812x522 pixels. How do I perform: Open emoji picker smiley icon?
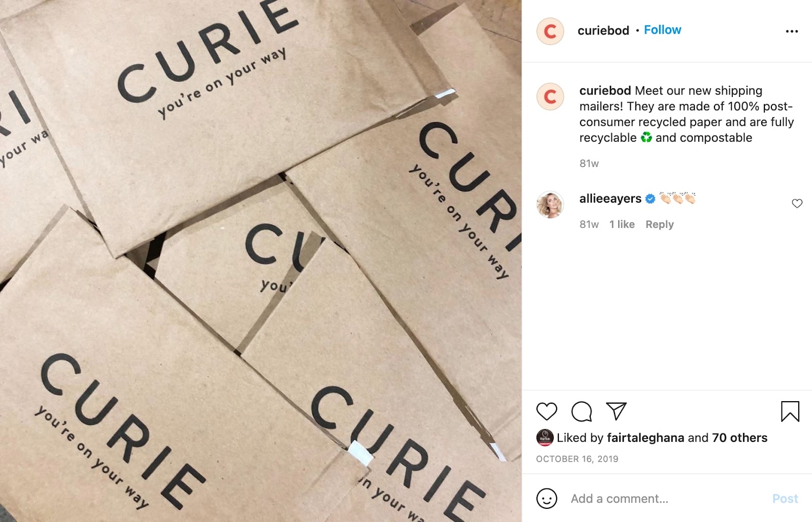[x=547, y=499]
